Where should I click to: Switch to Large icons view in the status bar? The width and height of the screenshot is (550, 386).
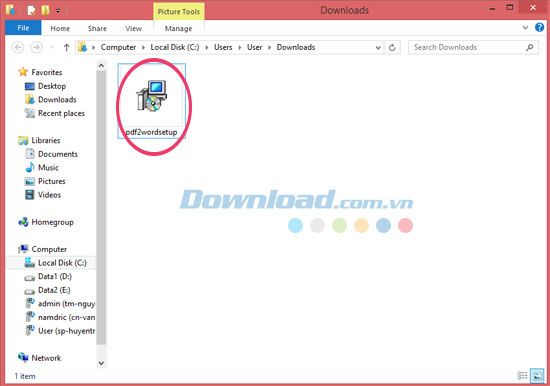[x=537, y=376]
